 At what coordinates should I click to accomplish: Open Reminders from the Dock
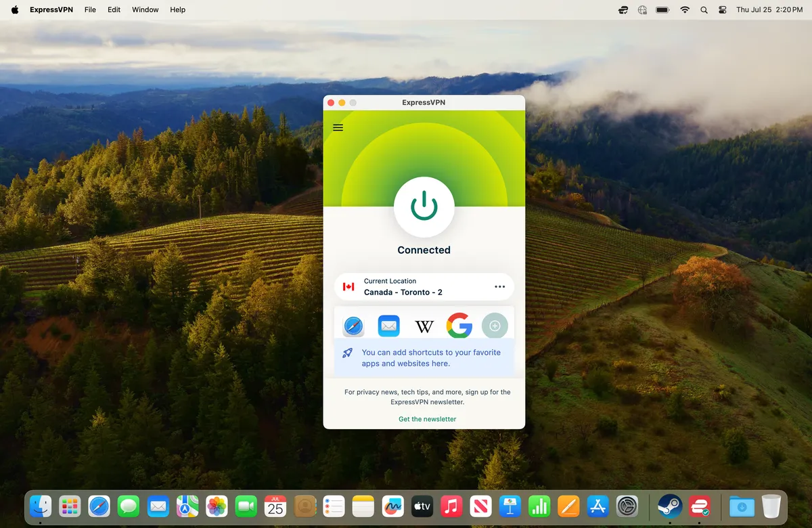tap(334, 506)
